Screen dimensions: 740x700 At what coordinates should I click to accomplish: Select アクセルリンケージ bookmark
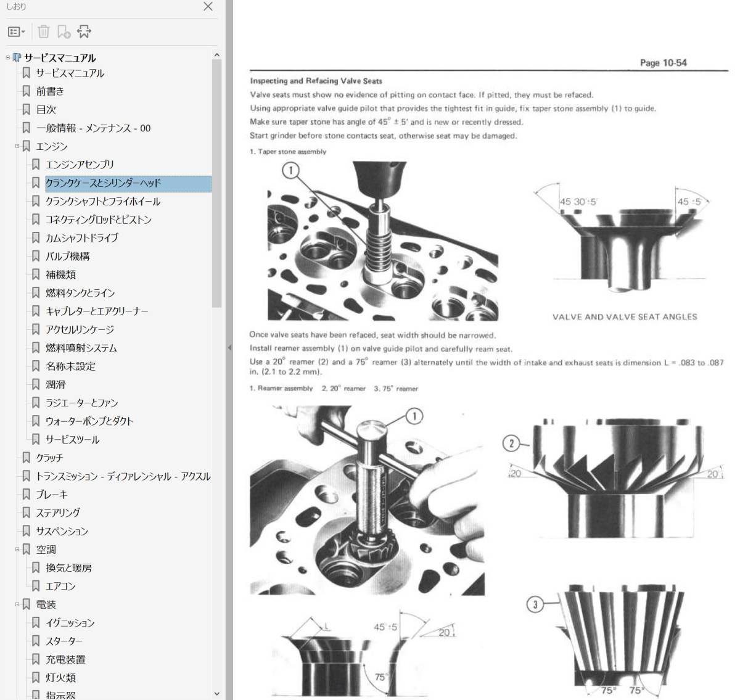pos(80,329)
